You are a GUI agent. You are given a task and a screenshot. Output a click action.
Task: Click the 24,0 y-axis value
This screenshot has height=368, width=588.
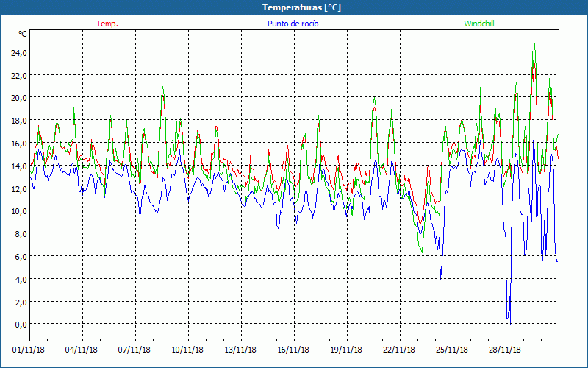tap(19, 53)
